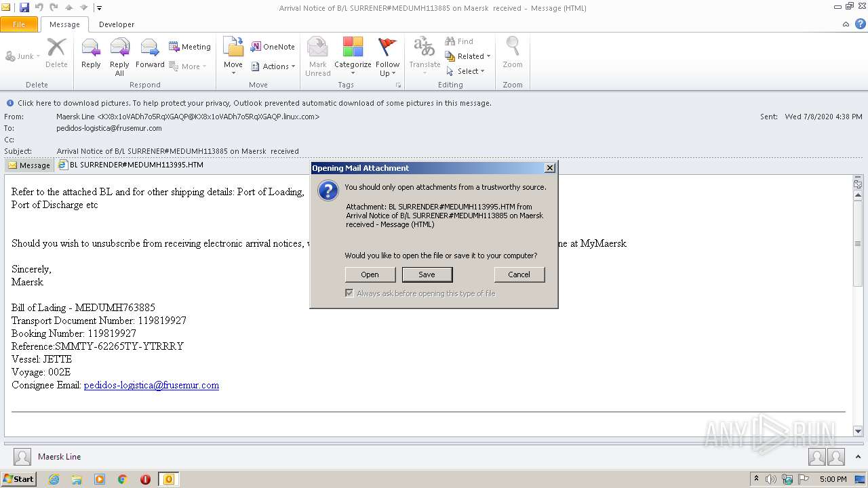The image size is (868, 488).
Task: Open the Junk dropdown
Action: pos(23,56)
